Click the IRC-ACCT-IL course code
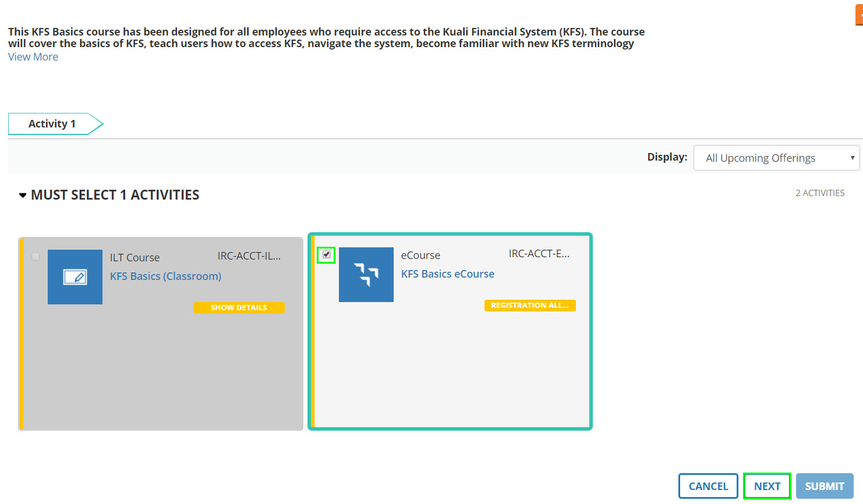The height and width of the screenshot is (504, 863). (249, 256)
